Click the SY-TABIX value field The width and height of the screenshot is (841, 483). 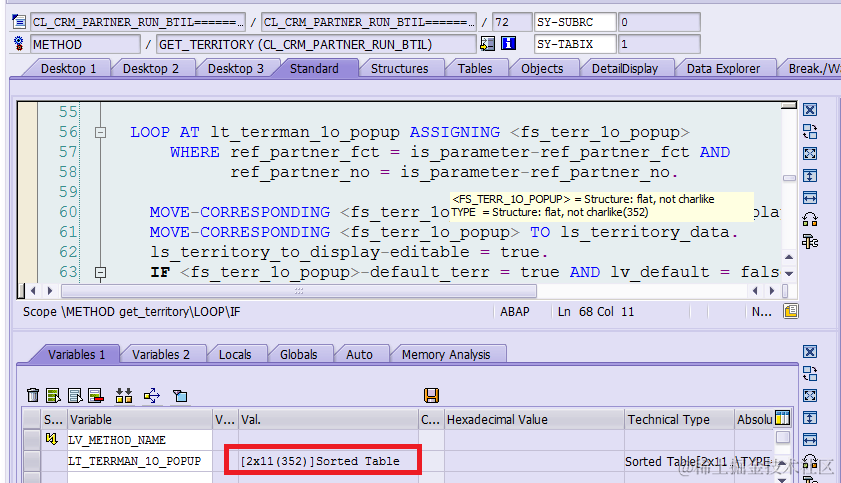[659, 44]
